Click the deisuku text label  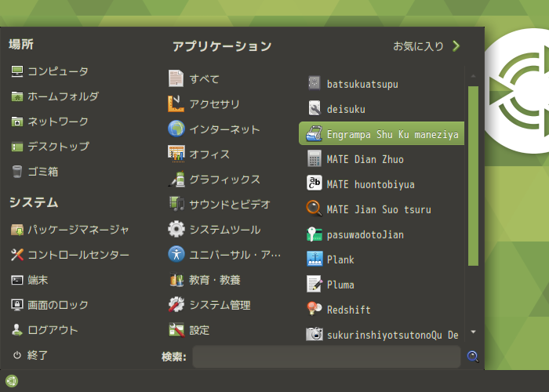[346, 109]
